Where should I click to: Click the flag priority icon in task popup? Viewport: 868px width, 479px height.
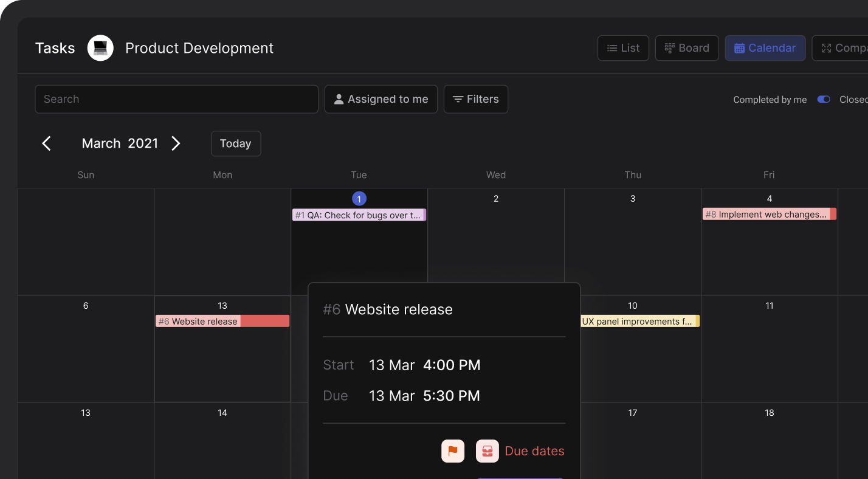click(x=452, y=450)
